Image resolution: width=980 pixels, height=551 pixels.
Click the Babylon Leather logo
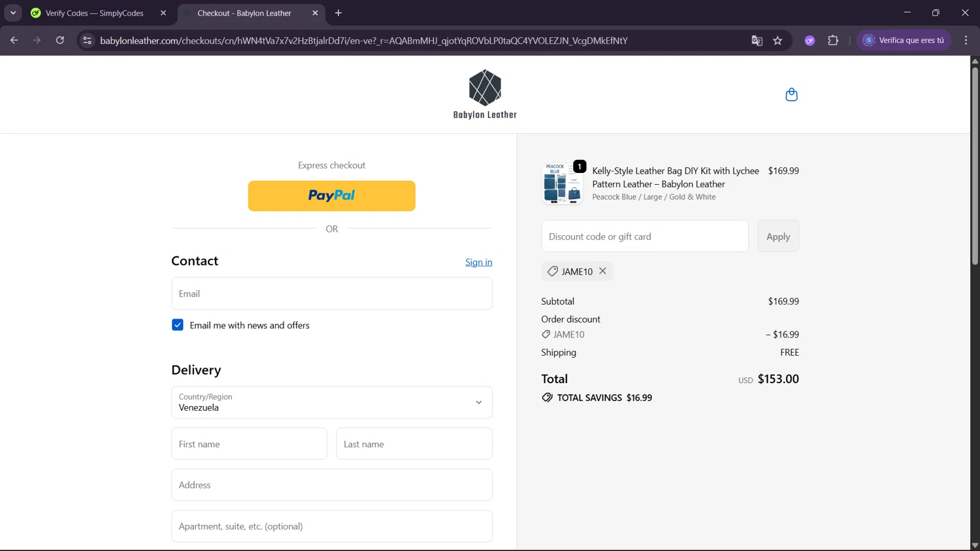pyautogui.click(x=485, y=95)
